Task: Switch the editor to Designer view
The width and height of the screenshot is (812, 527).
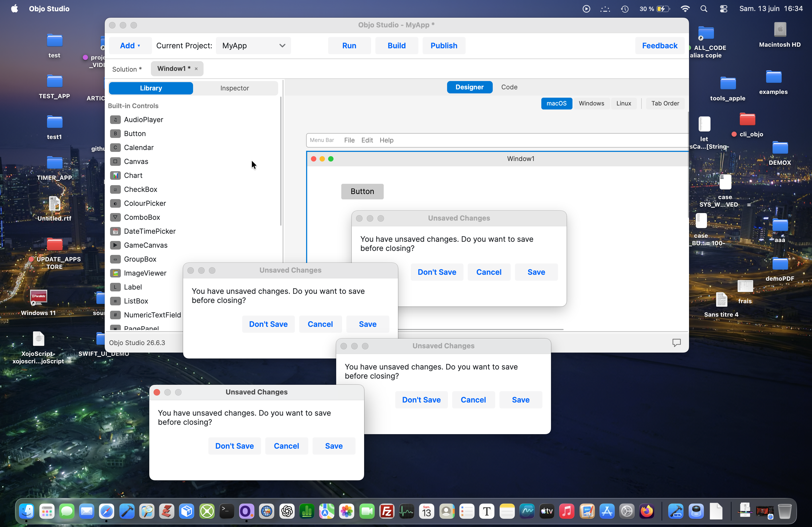Action: (469, 87)
